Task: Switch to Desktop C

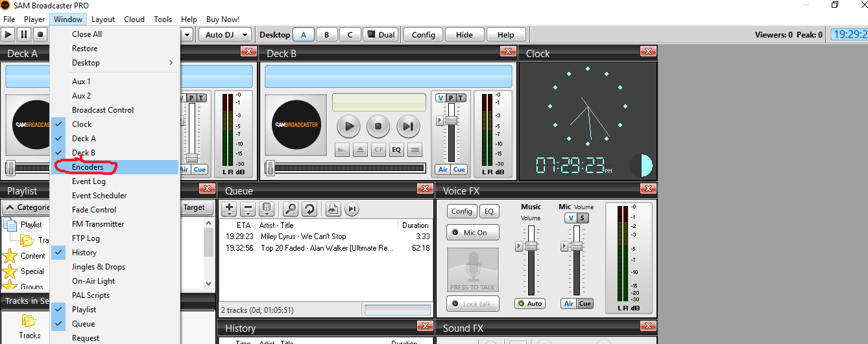Action: [x=350, y=35]
